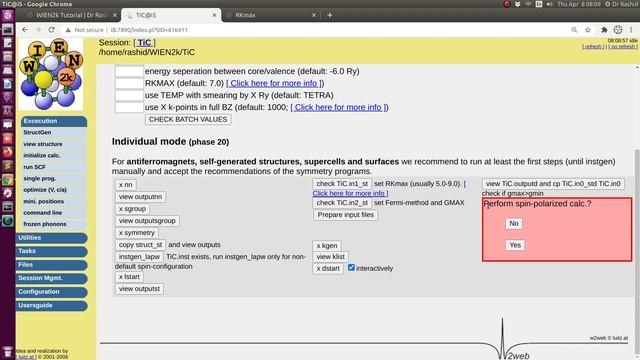Click the Dropbox tray icon
The width and height of the screenshot is (640, 360).
518,4
